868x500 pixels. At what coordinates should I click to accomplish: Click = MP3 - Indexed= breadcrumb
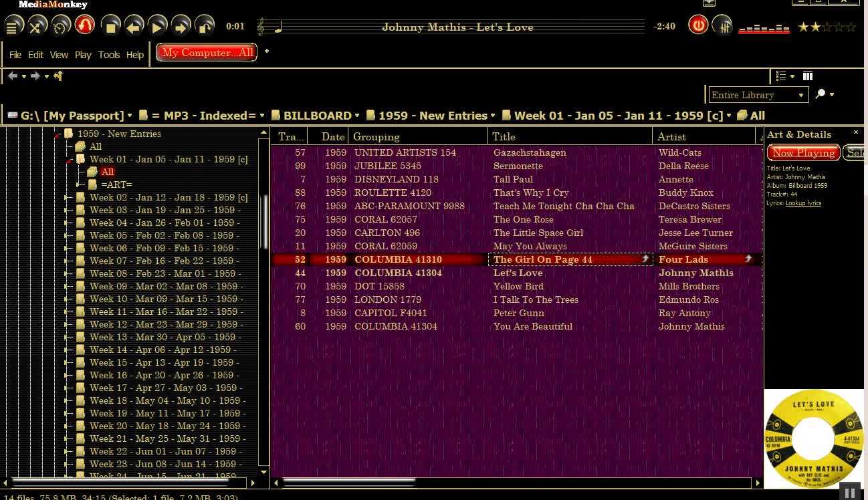(204, 116)
